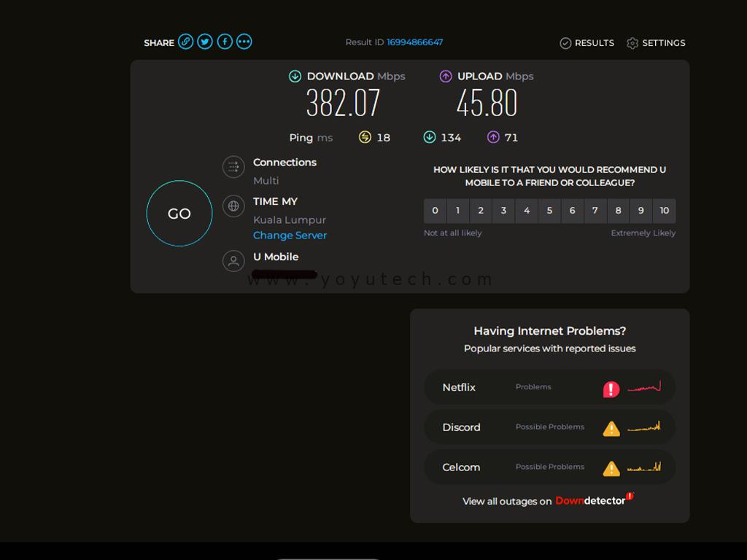The width and height of the screenshot is (747, 560).
Task: View Netflix outage trend graph
Action: (644, 386)
